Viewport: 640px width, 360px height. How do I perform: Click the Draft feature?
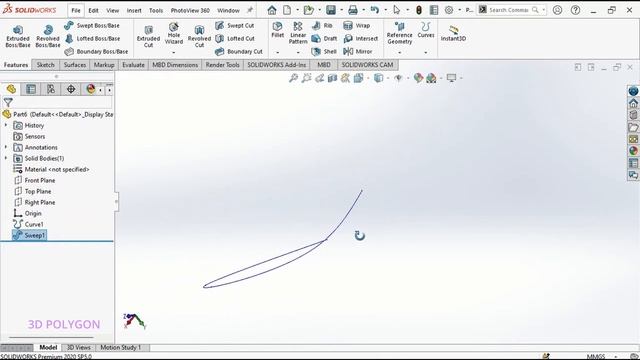[x=324, y=38]
